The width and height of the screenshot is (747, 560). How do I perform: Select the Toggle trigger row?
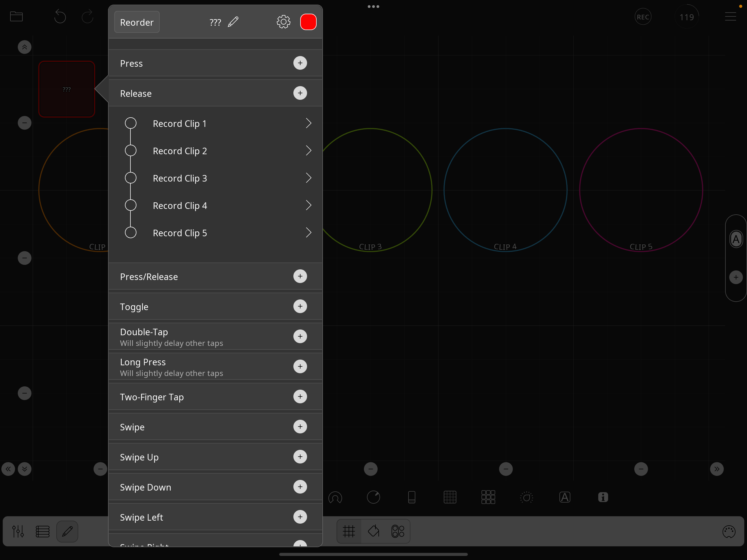(215, 306)
